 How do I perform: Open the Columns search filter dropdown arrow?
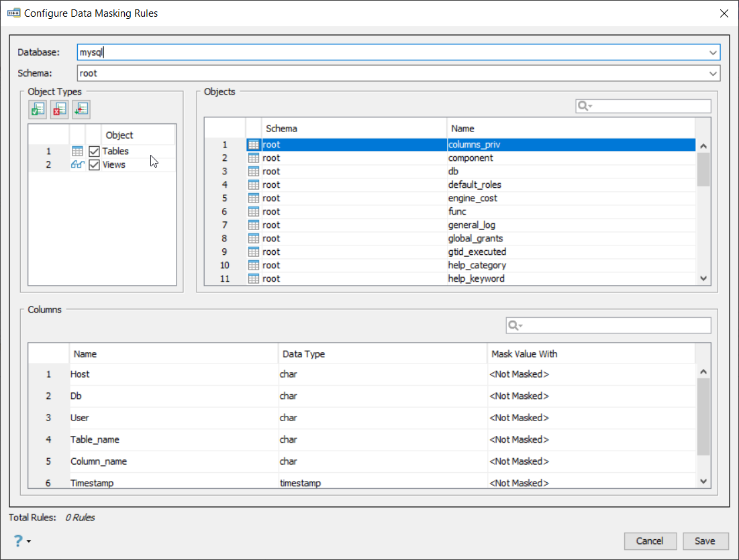tap(521, 326)
